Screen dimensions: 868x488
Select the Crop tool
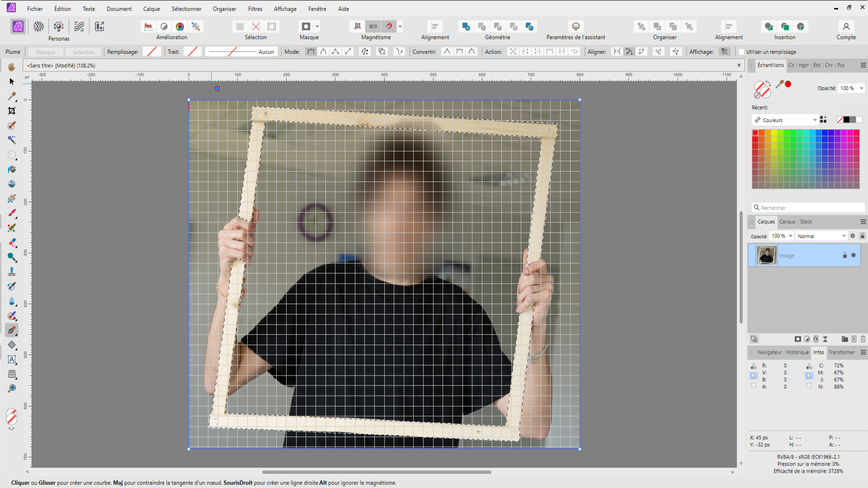point(12,111)
